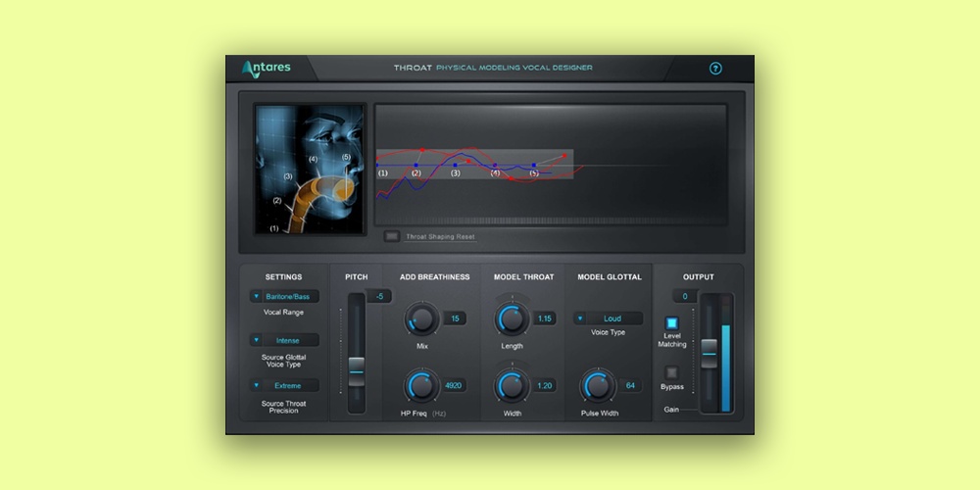Click the Pulse Width knob
Viewport: 980px width, 490px height.
[x=596, y=385]
